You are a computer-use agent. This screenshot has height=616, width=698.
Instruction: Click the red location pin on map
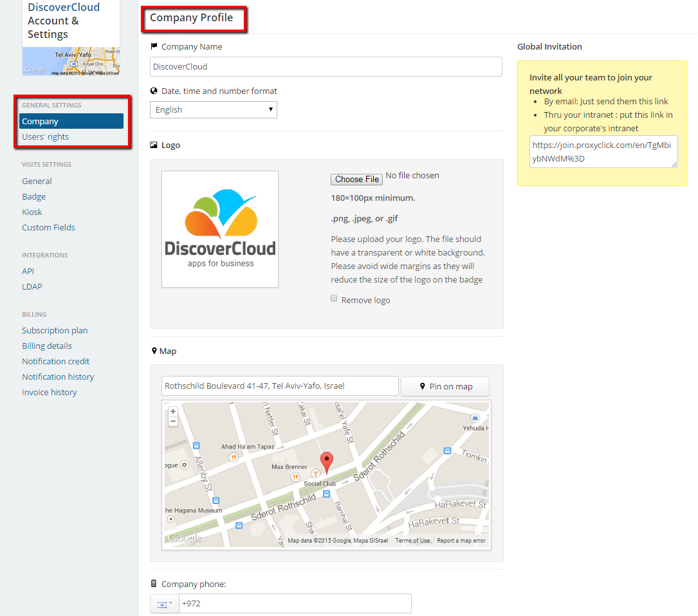pyautogui.click(x=327, y=461)
